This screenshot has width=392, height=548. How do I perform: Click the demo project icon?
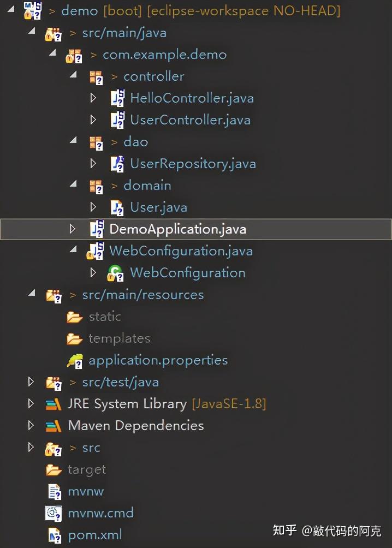pos(33,10)
